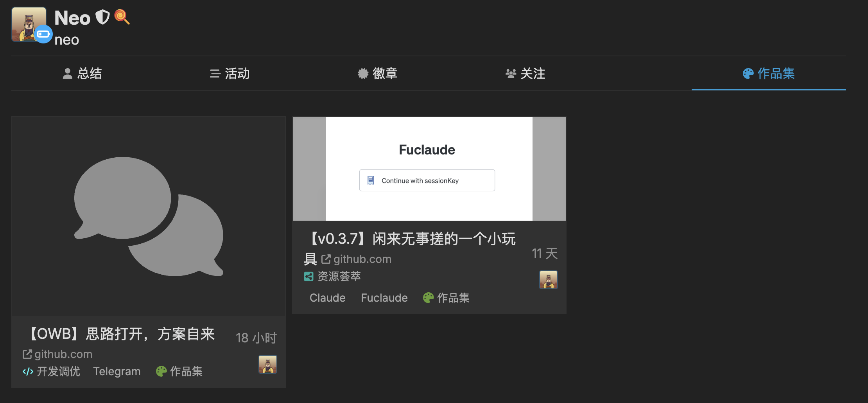Click palette icon in v0.3.7 card tags
The height and width of the screenshot is (403, 868).
pos(428,298)
